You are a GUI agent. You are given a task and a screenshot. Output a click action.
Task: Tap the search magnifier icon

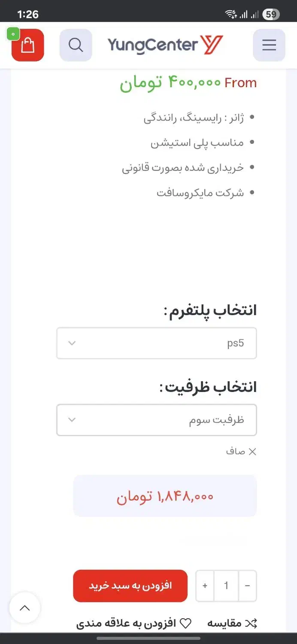tap(76, 45)
